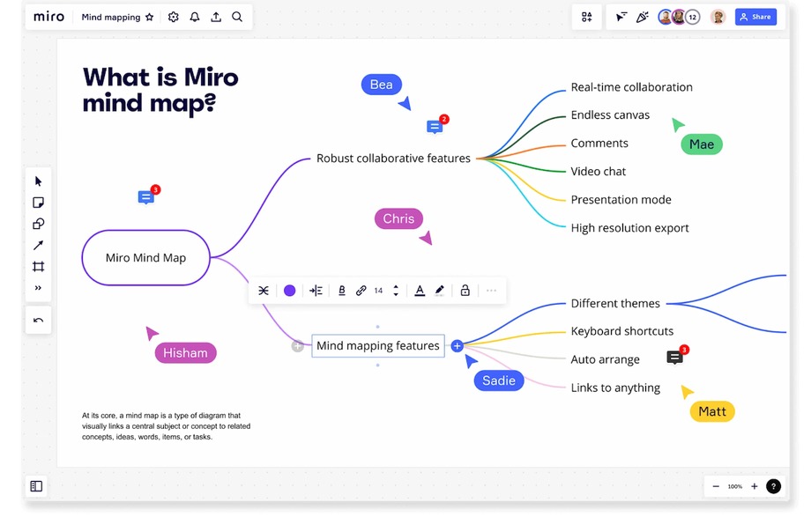Select the connection line arrow tool
The height and width of the screenshot is (532, 811).
38,245
